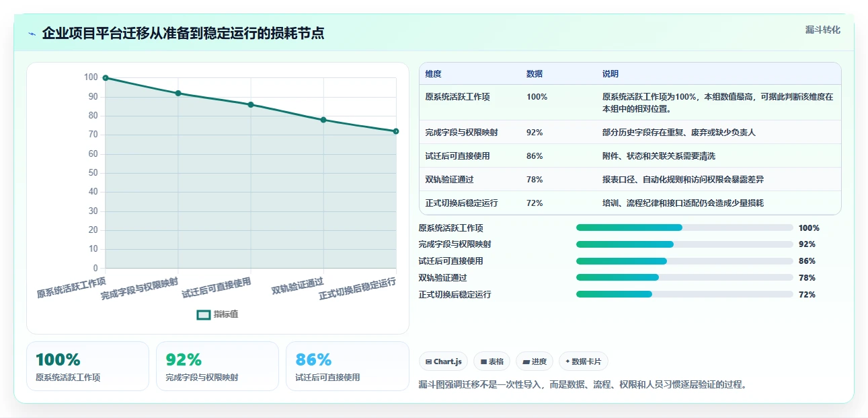Select the chart data point at value 92
Image resolution: width=868 pixels, height=418 pixels.
(x=178, y=93)
